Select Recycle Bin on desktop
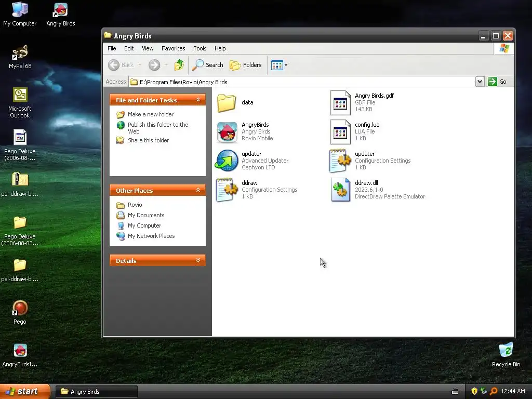Screen dimensions: 532x399 (x=506, y=355)
